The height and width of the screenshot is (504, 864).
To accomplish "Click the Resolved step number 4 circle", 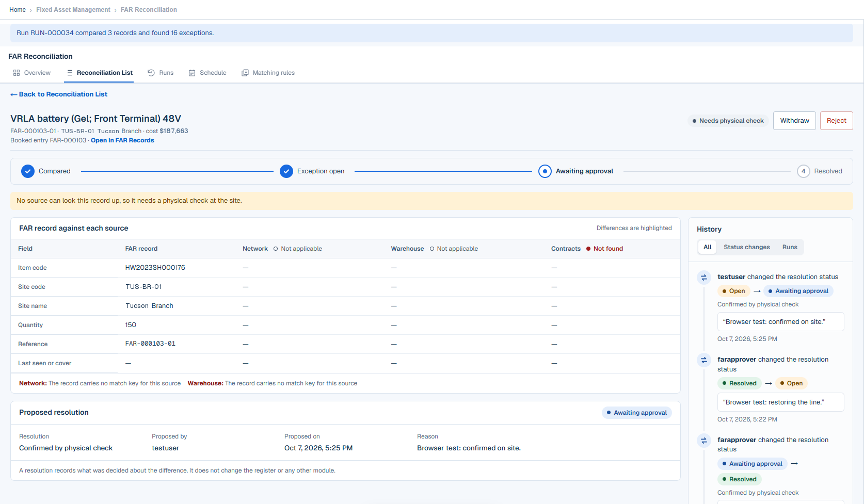I will (x=804, y=171).
